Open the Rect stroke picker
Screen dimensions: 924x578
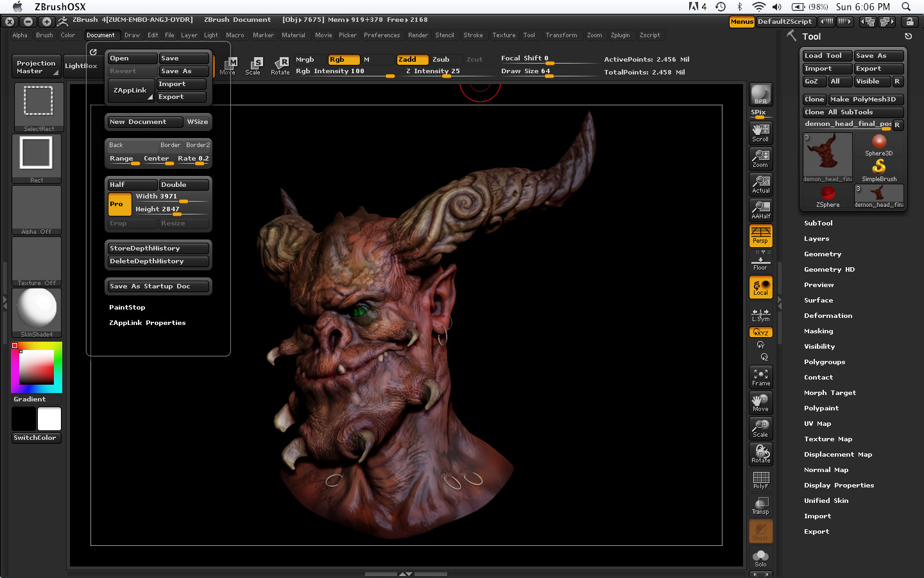(x=37, y=159)
